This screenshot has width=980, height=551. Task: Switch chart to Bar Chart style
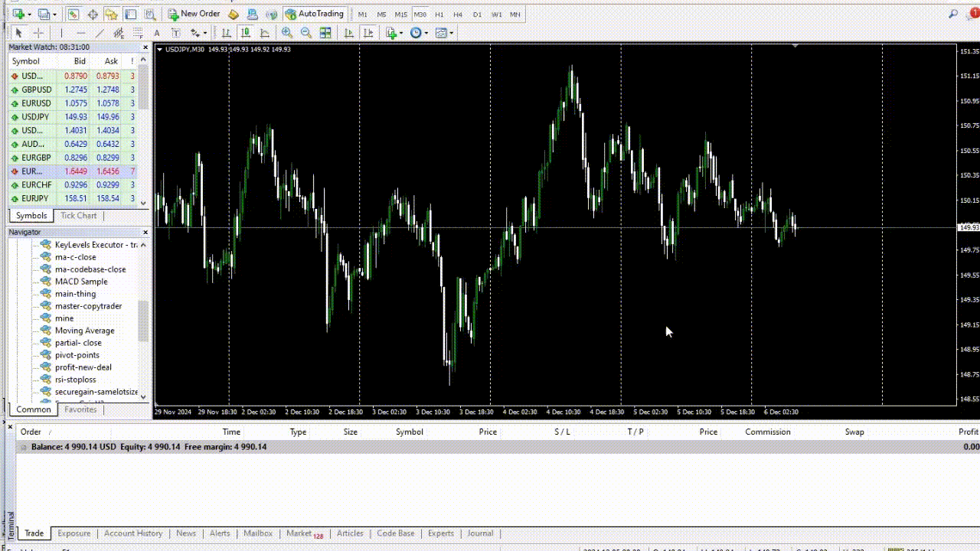pos(227,33)
